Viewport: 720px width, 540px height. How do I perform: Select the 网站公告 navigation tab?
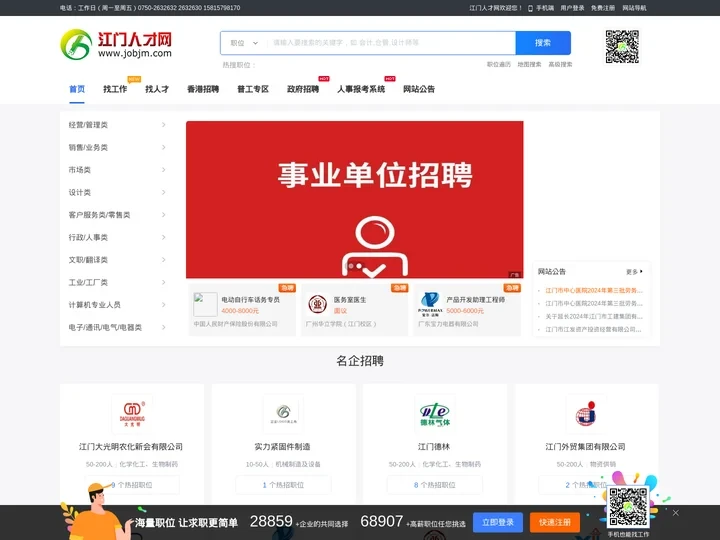click(419, 89)
